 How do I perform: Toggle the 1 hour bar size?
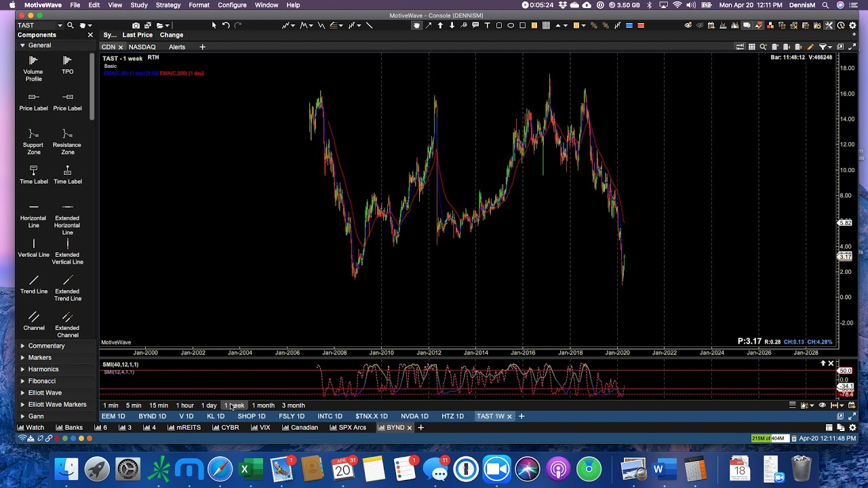point(184,405)
